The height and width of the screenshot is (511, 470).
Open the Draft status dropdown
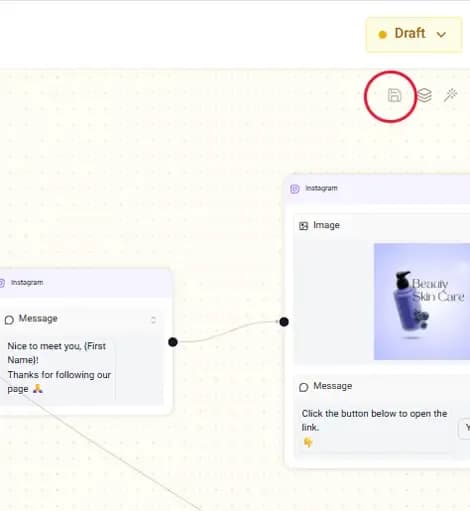point(414,34)
